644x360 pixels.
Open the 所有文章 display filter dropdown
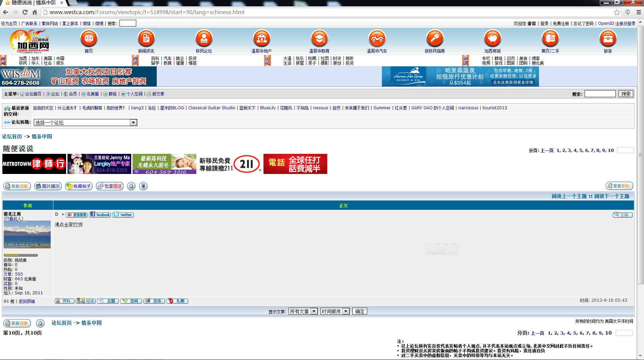[x=303, y=311]
